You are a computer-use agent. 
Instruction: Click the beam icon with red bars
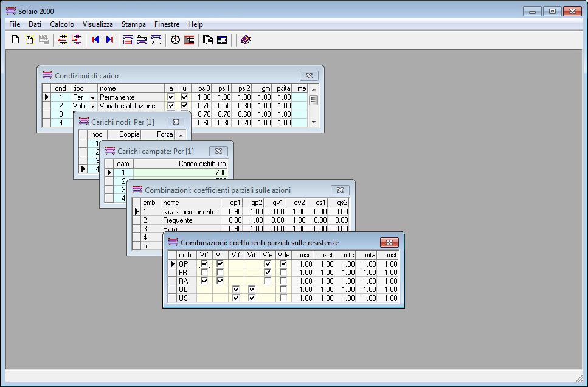(128, 40)
